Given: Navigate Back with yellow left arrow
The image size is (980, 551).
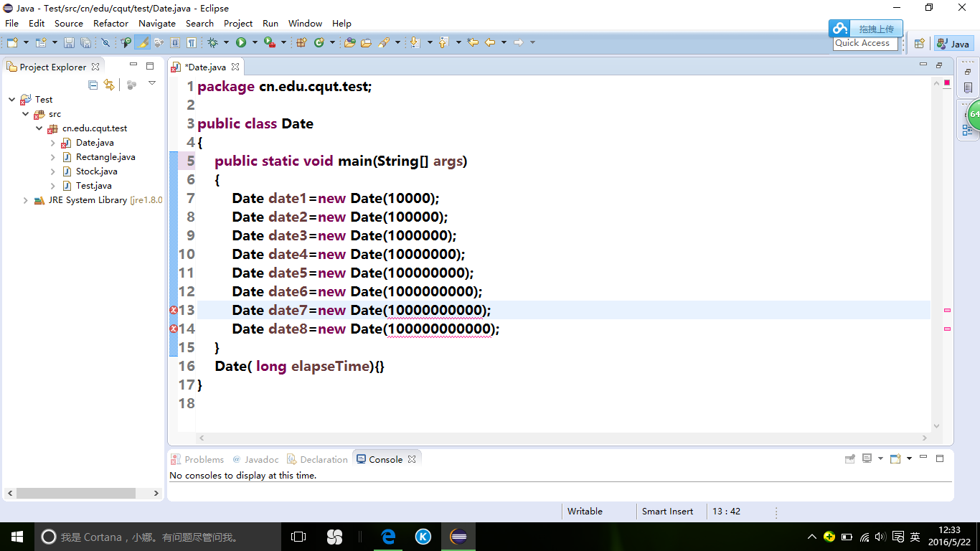Looking at the screenshot, I should pyautogui.click(x=489, y=42).
